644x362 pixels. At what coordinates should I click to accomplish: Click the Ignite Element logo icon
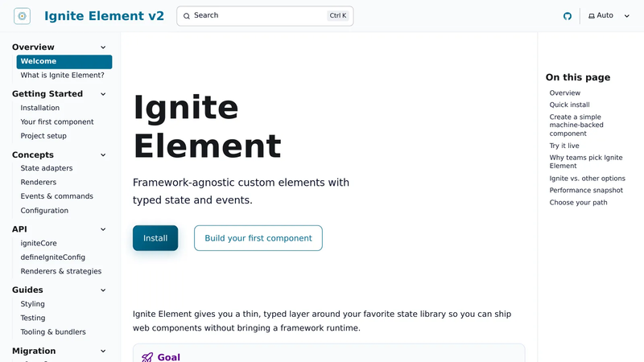click(x=23, y=16)
